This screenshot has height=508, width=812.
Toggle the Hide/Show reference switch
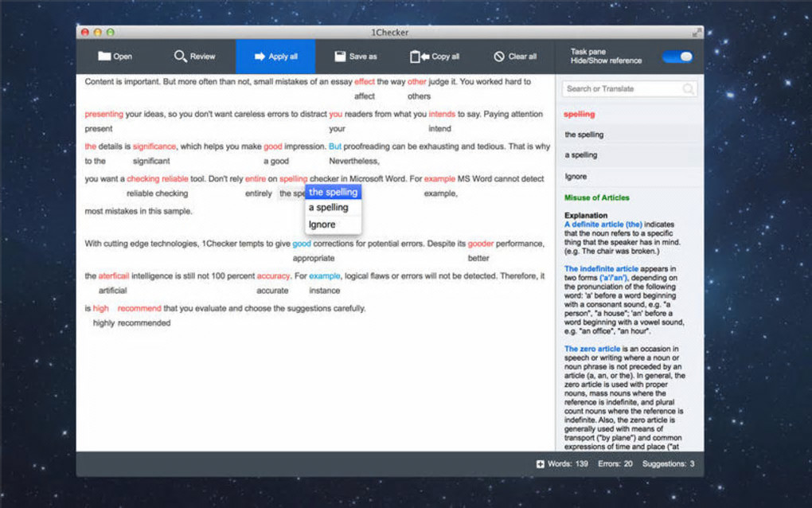point(677,57)
